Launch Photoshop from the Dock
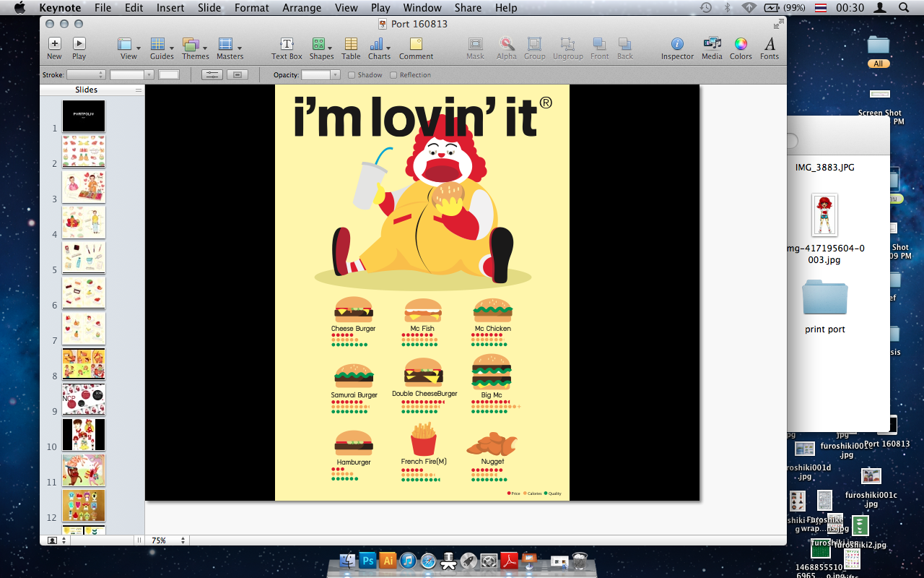Image resolution: width=924 pixels, height=578 pixels. point(367,560)
